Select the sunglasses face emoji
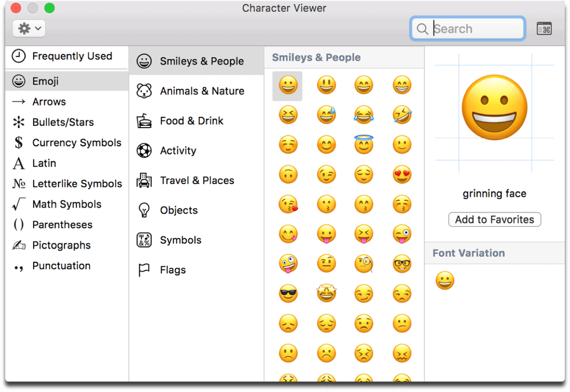The image size is (570, 392). click(x=288, y=294)
